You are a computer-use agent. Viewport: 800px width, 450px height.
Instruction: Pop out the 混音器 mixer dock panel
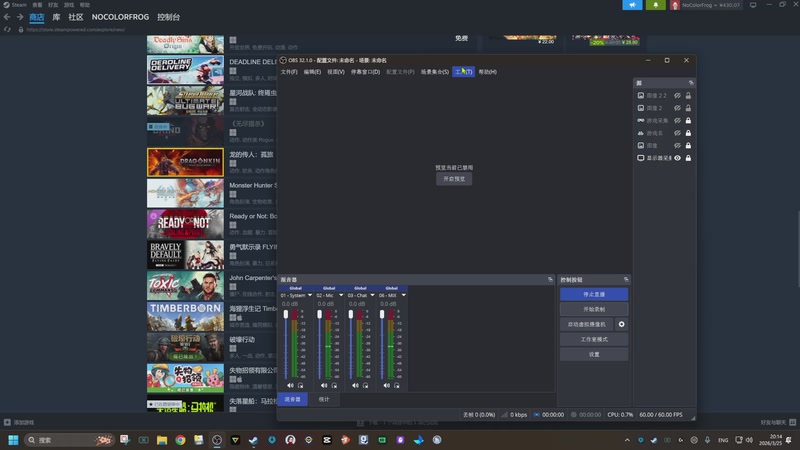[550, 280]
